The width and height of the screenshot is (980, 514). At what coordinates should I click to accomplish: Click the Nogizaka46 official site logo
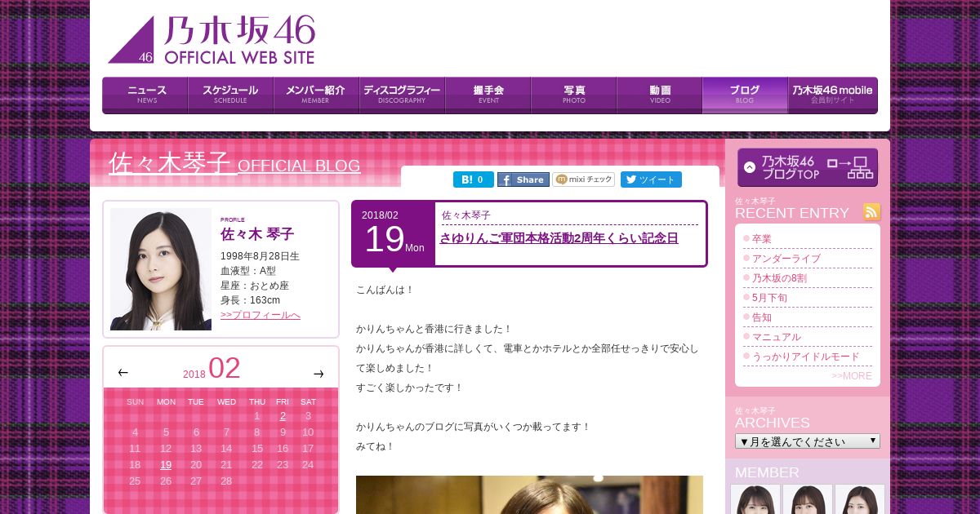tap(212, 39)
